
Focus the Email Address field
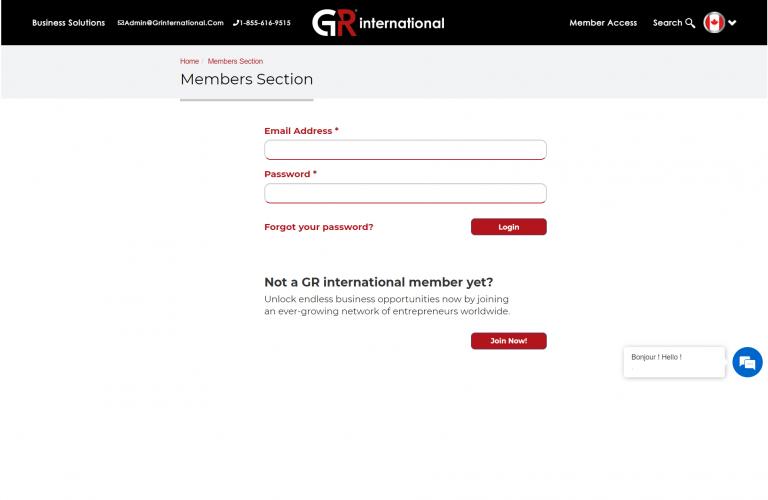[x=405, y=150]
